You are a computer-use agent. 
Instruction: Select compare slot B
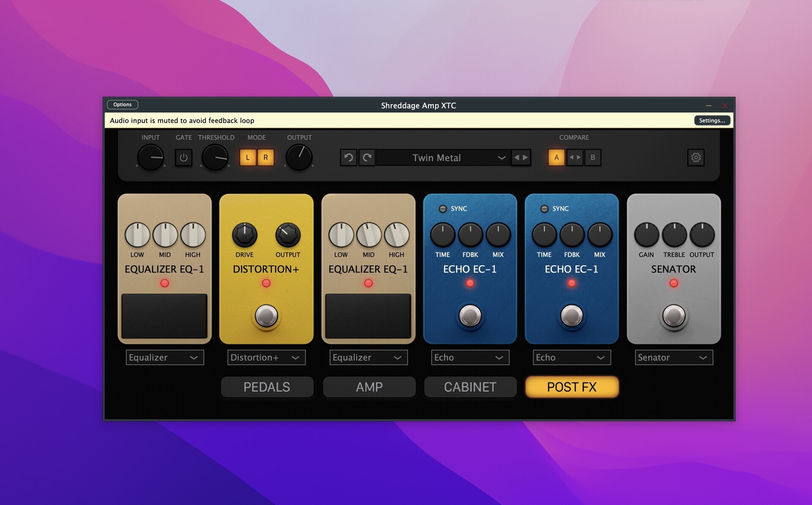[x=593, y=158]
